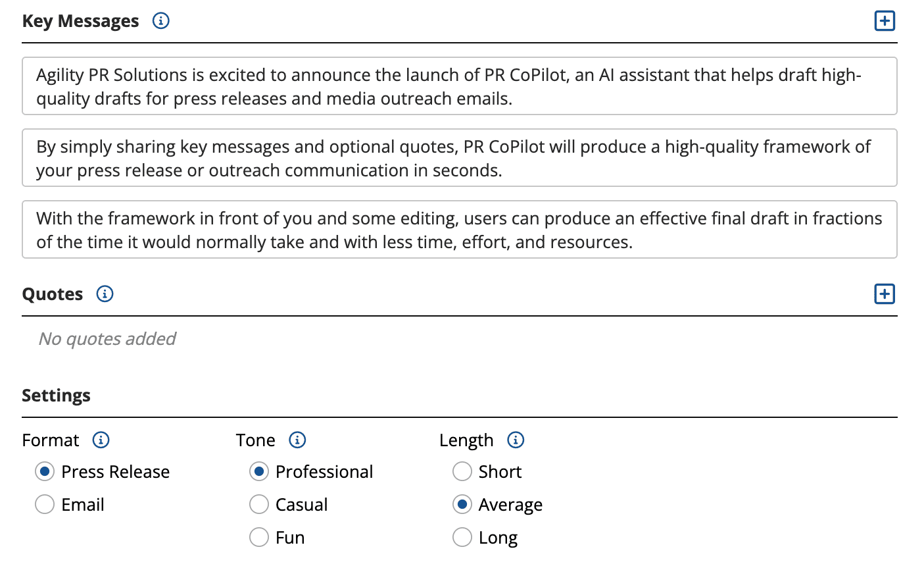Switch tone to Casual
Screen dimensions: 924x568
click(x=259, y=504)
